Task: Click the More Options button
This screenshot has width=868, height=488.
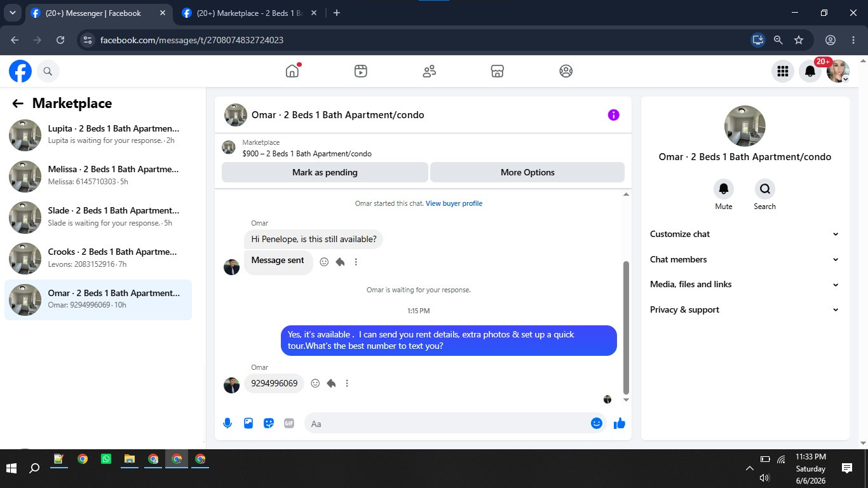Action: (x=527, y=172)
